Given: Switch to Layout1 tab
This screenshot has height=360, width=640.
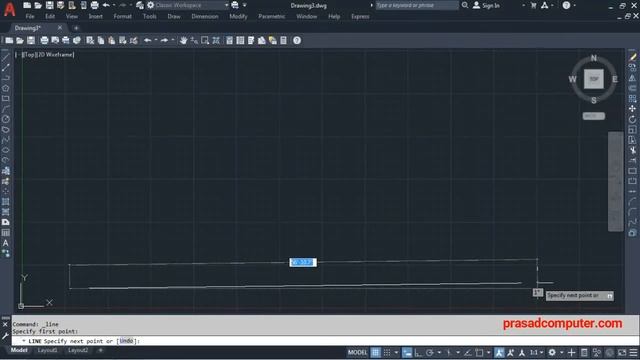Looking at the screenshot, I should pos(47,351).
